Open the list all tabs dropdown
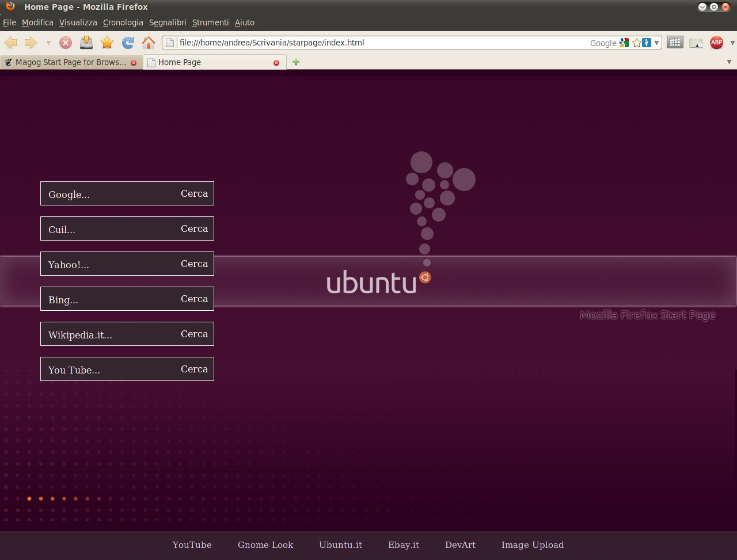Viewport: 737px width, 560px height. tap(730, 62)
